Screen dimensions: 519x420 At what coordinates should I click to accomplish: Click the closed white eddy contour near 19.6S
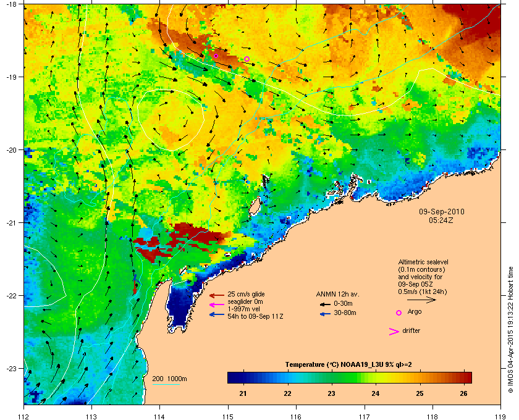pyautogui.click(x=171, y=120)
